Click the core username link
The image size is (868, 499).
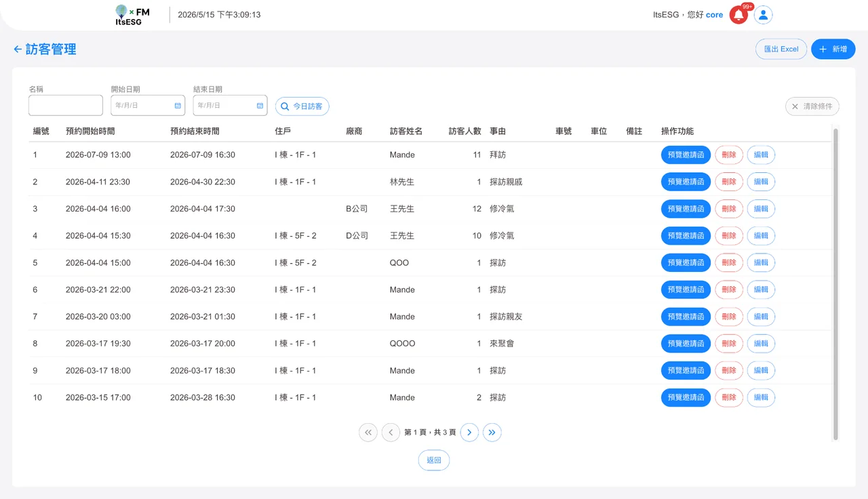point(715,15)
